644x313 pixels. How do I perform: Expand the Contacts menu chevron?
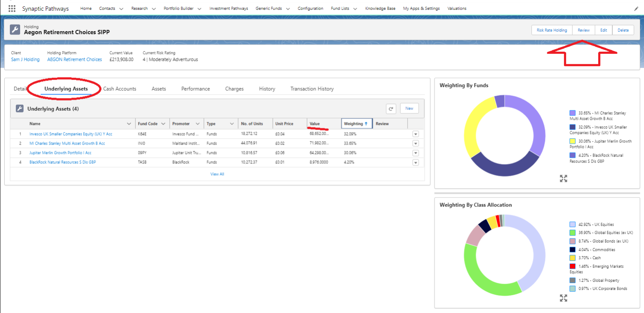coord(121,9)
